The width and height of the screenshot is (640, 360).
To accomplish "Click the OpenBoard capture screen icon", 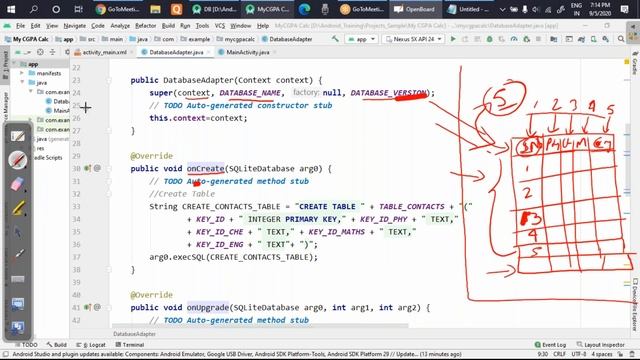I will click(18, 327).
